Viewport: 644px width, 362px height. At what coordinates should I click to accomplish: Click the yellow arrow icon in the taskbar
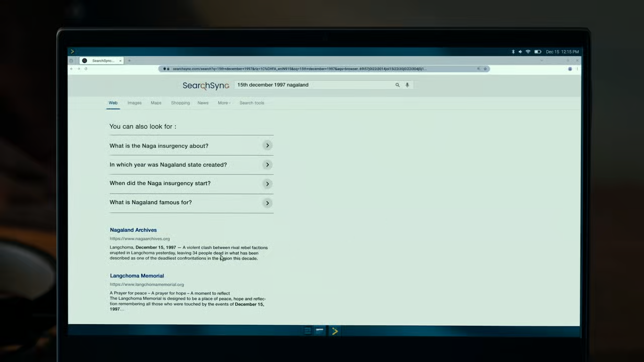tap(335, 331)
